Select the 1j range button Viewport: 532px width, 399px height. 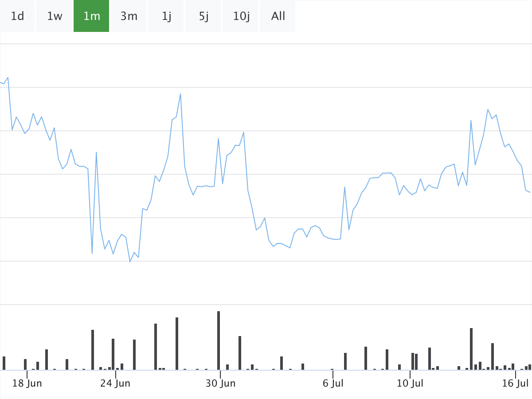166,16
